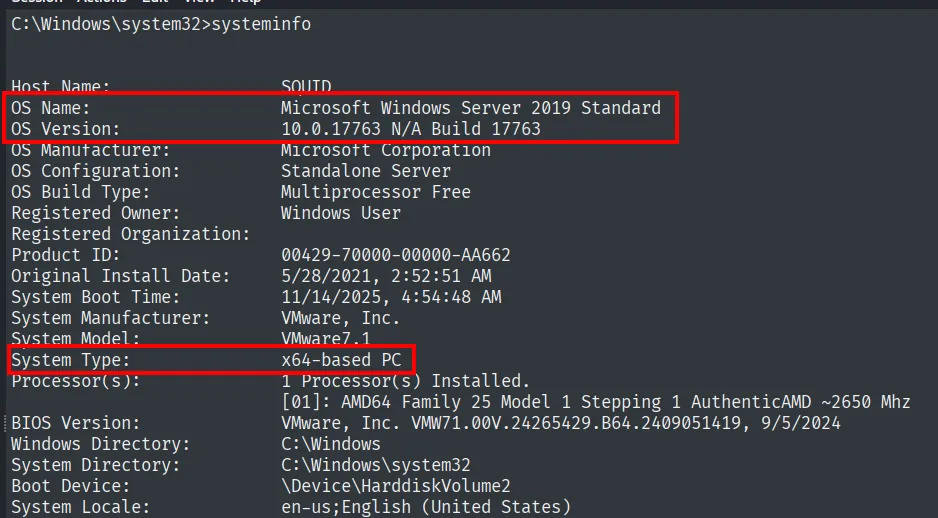Viewport: 938px width, 518px height.
Task: Select the 'Microsoft Corporation' value
Action: [x=386, y=150]
